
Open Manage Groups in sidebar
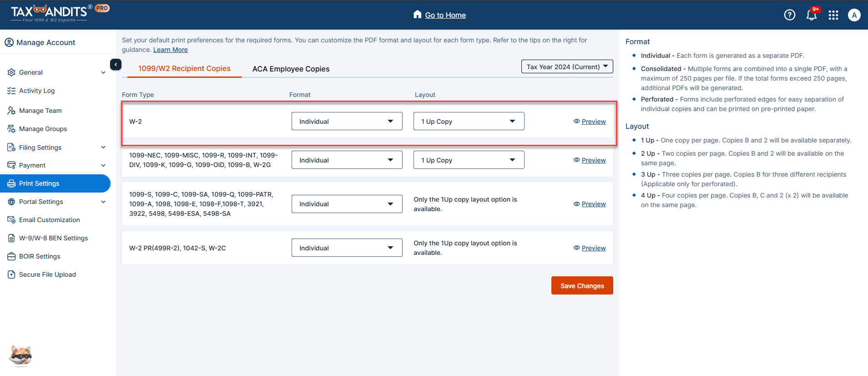pos(43,129)
